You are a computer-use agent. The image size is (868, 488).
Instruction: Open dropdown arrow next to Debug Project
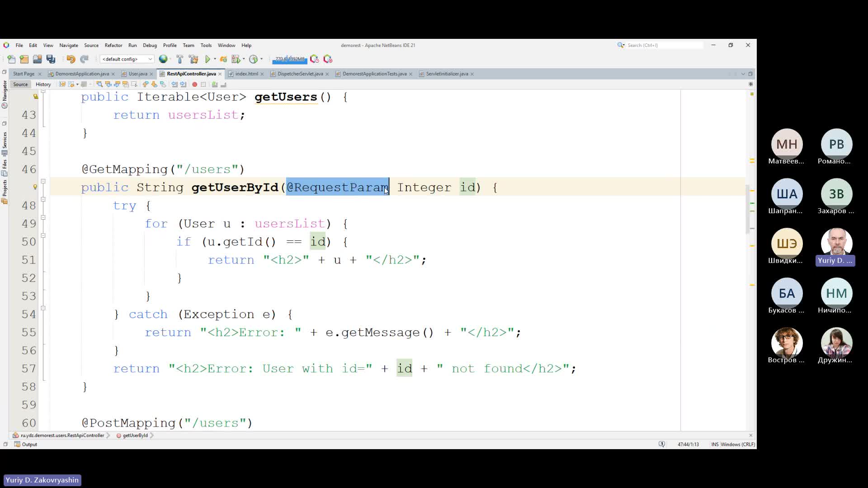click(244, 59)
